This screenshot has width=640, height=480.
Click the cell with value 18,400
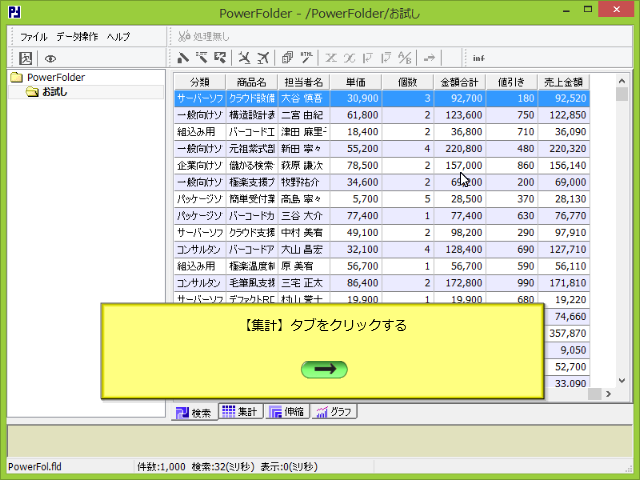point(356,132)
